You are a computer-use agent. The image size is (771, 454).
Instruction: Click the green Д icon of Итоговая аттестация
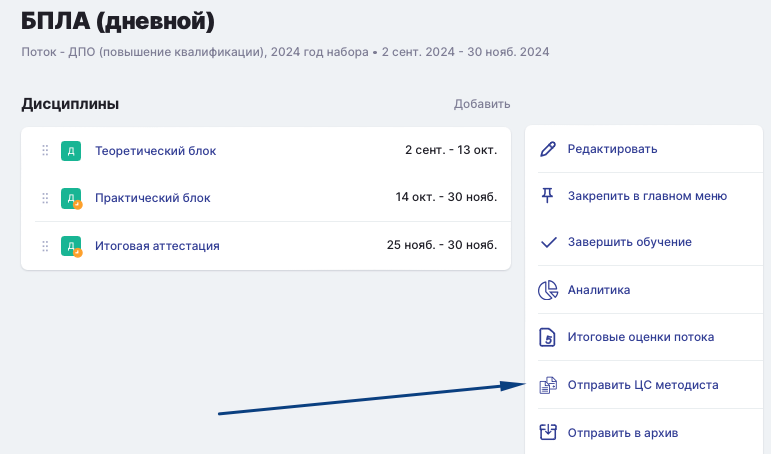(x=70, y=246)
